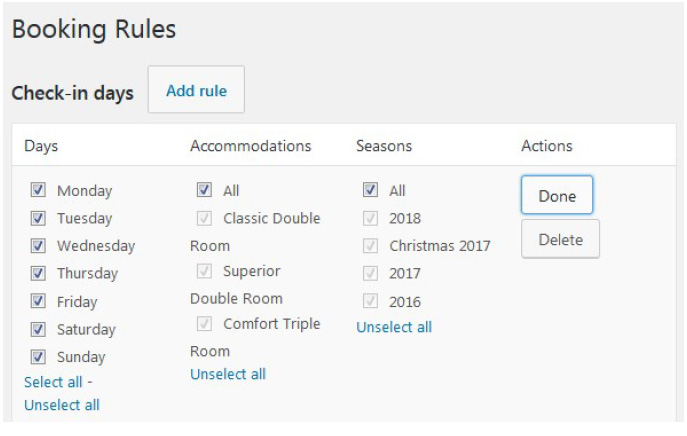Toggle the Christmas 2017 season checkbox
This screenshot has width=687, height=436.
coord(370,245)
